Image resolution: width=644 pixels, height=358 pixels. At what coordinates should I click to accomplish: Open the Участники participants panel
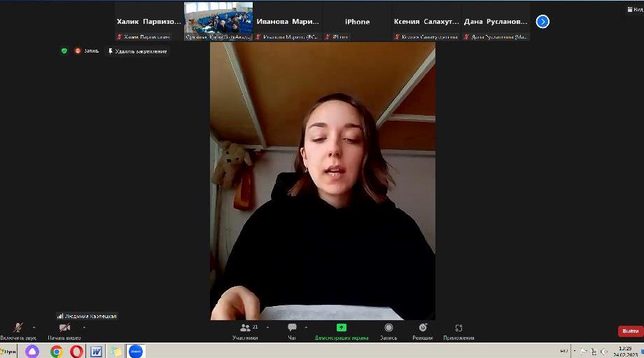(245, 328)
